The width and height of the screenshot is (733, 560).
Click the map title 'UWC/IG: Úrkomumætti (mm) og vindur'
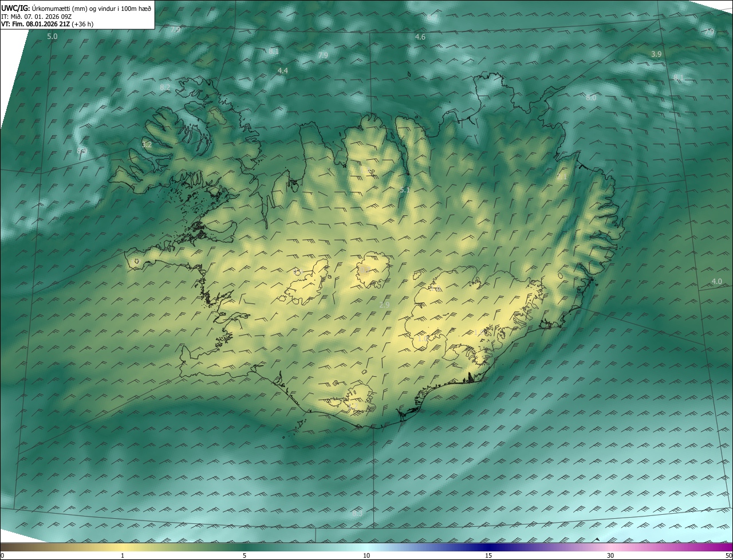click(x=76, y=8)
